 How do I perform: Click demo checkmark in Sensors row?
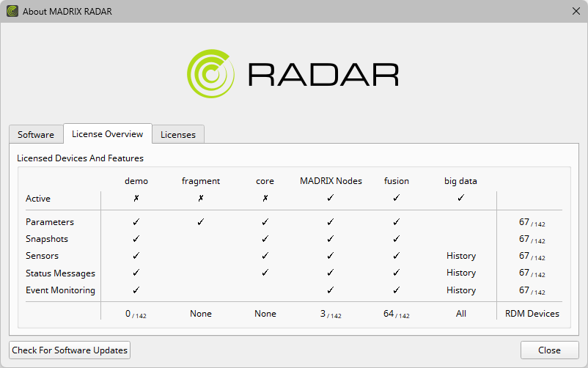[x=136, y=255]
